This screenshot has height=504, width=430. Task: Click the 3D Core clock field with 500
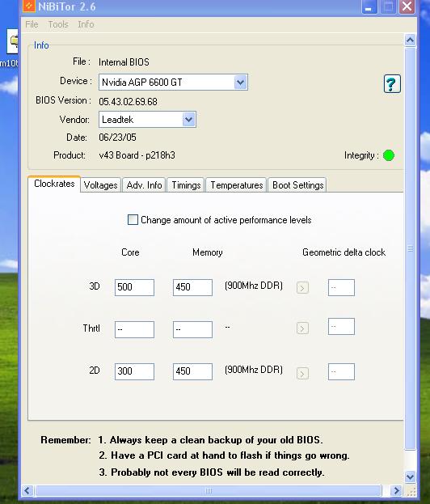tap(134, 287)
